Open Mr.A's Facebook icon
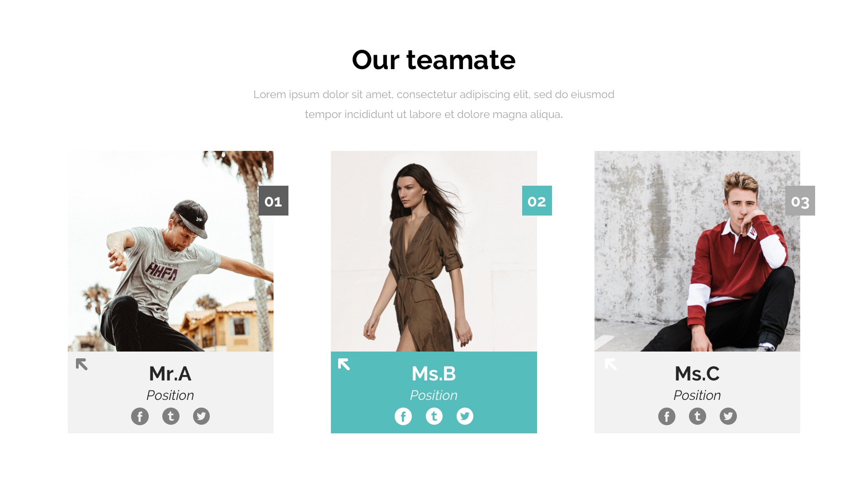Screen dimensions: 868x488 pos(140,416)
